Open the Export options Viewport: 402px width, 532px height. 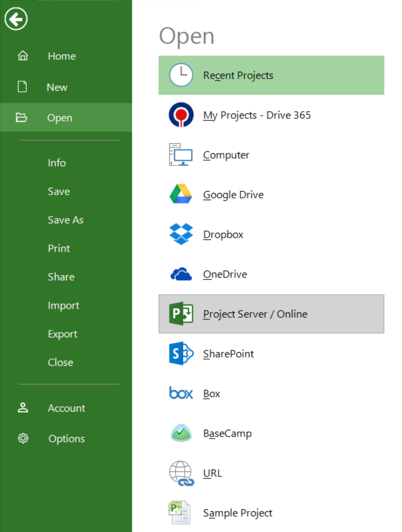62,334
